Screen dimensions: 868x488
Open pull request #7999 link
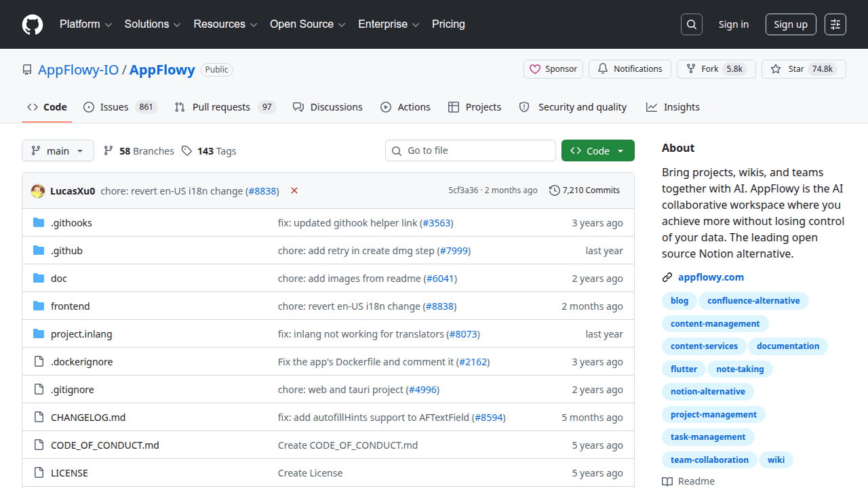(x=454, y=251)
